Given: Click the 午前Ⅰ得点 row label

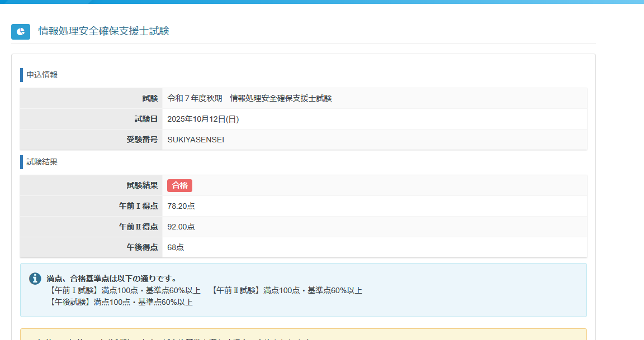Looking at the screenshot, I should point(139,207).
